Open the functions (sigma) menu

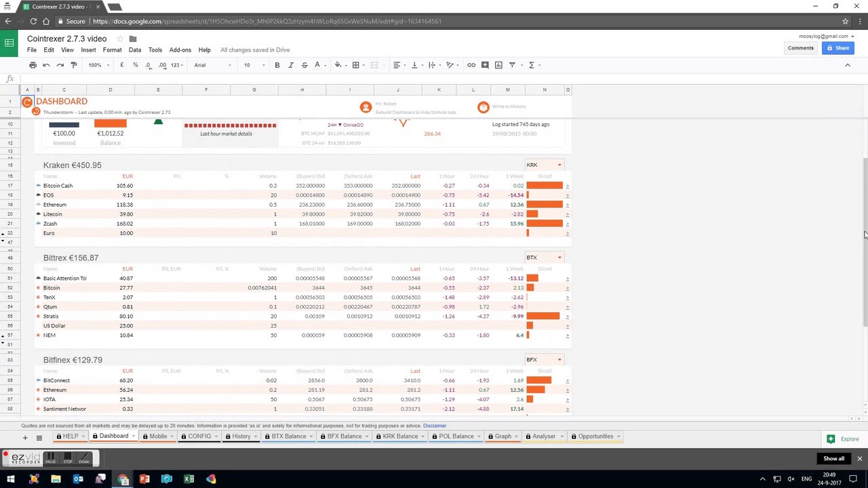tap(533, 65)
